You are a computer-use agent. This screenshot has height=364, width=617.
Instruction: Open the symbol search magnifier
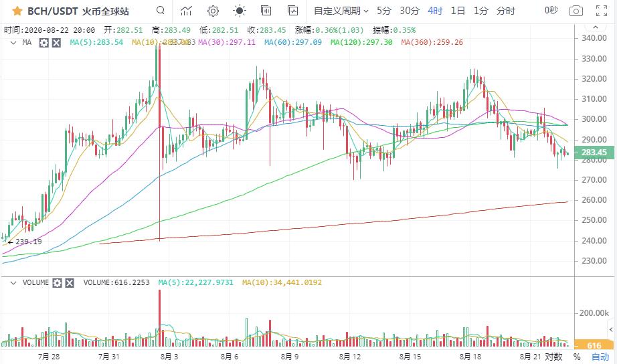point(160,11)
